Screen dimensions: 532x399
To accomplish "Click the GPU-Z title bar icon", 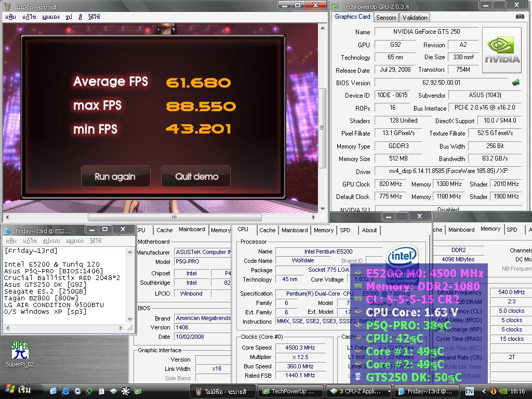I will tap(335, 6).
